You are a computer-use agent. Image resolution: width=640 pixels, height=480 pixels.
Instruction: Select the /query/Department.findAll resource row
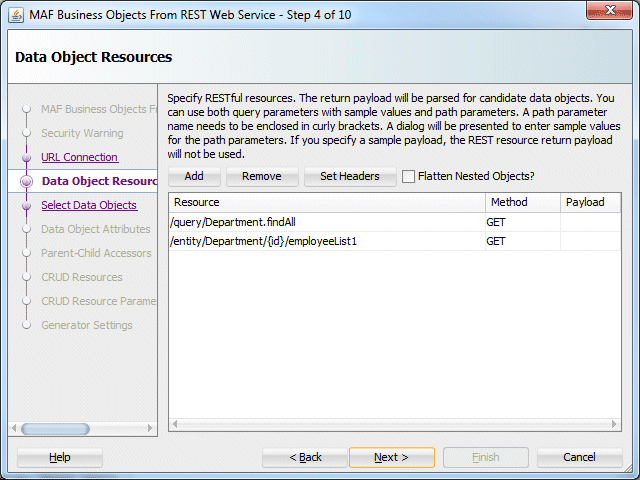point(327,222)
